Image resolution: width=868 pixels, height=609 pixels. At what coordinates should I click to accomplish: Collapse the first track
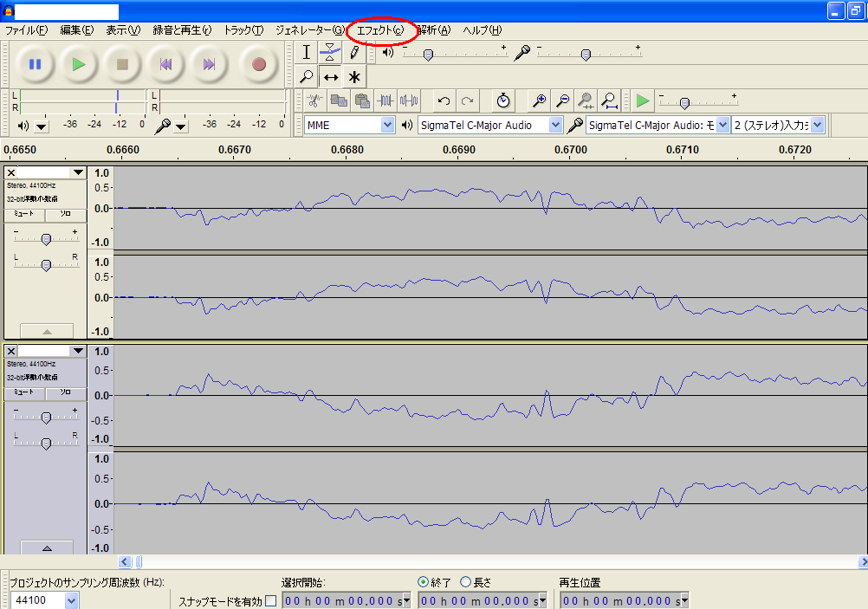(47, 331)
